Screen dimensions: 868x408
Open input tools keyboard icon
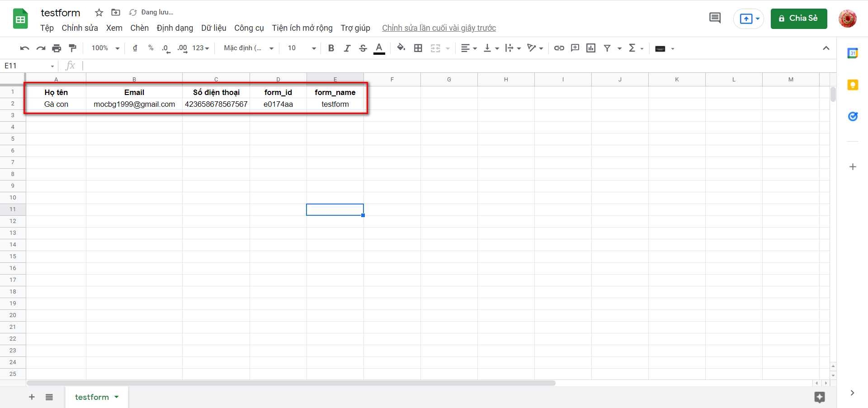pyautogui.click(x=660, y=48)
